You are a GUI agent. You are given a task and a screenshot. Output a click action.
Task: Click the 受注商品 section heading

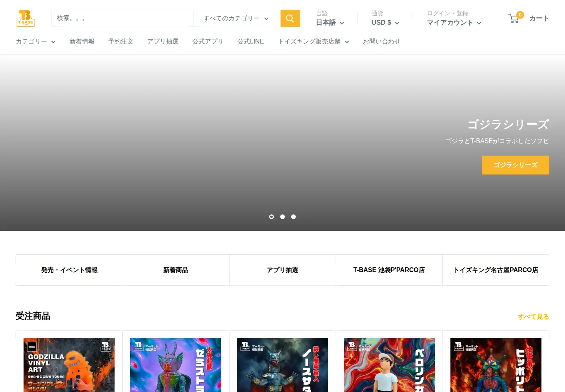coord(33,316)
